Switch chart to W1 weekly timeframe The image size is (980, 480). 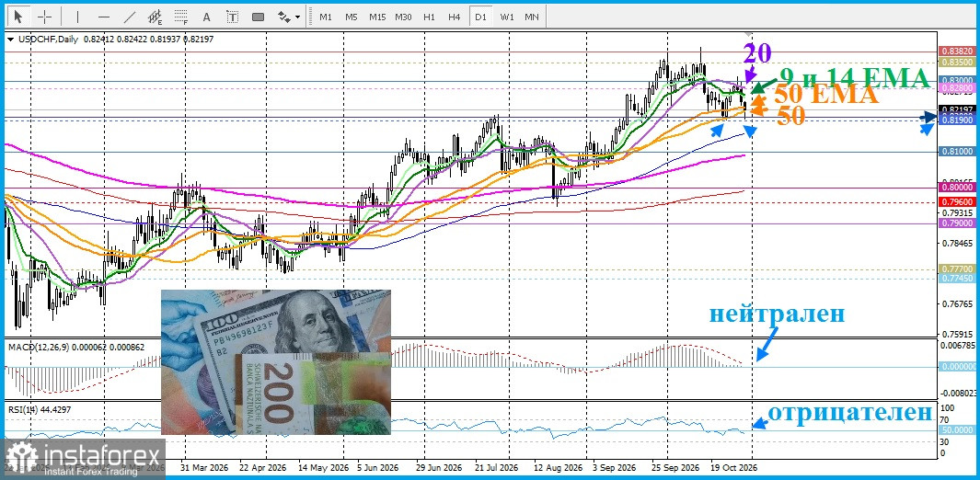(506, 17)
